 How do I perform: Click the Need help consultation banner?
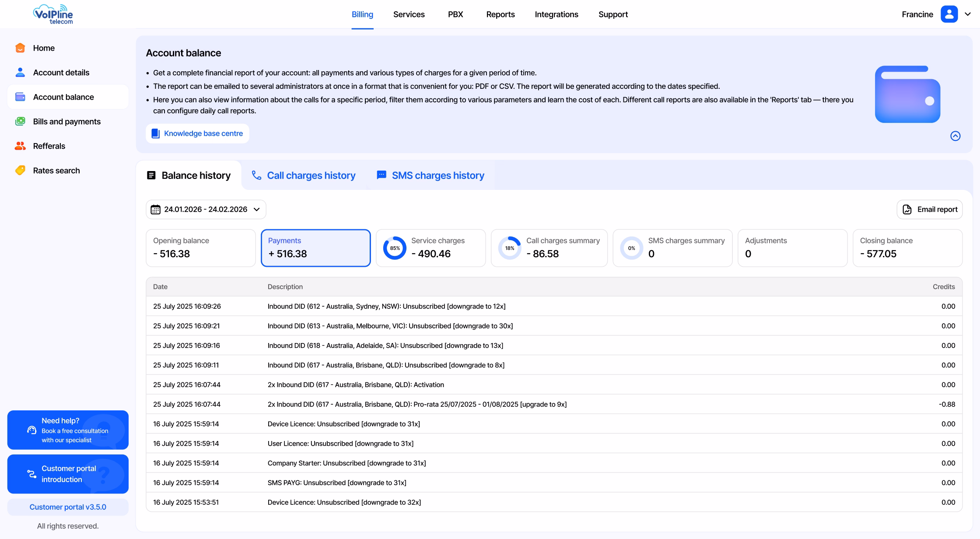(x=68, y=430)
